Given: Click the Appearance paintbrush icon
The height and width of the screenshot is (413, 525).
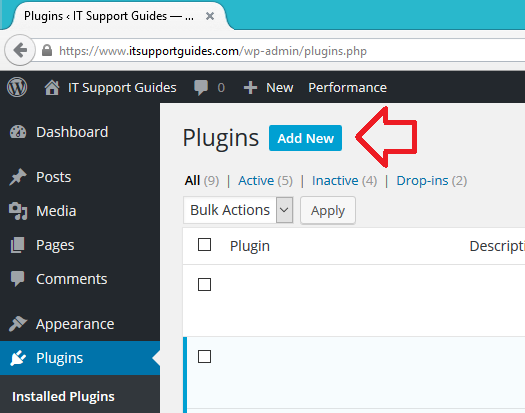Looking at the screenshot, I should [x=18, y=324].
